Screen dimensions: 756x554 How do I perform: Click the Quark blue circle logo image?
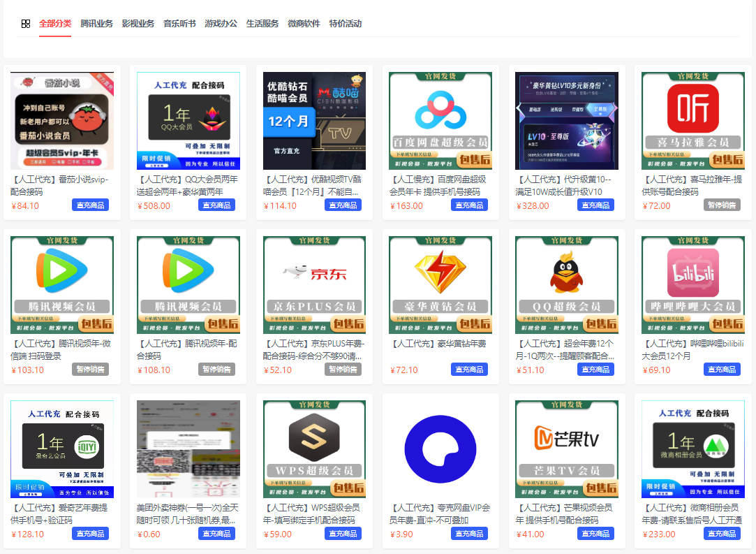(x=440, y=449)
